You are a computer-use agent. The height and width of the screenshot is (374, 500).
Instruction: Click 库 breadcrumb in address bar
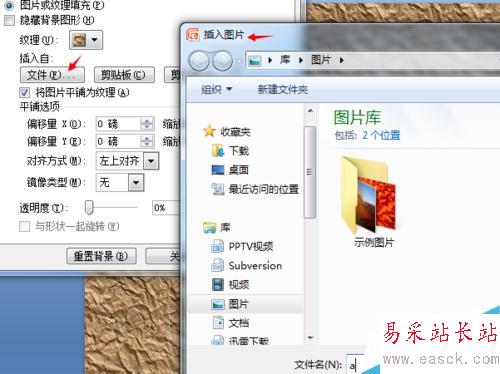click(285, 60)
